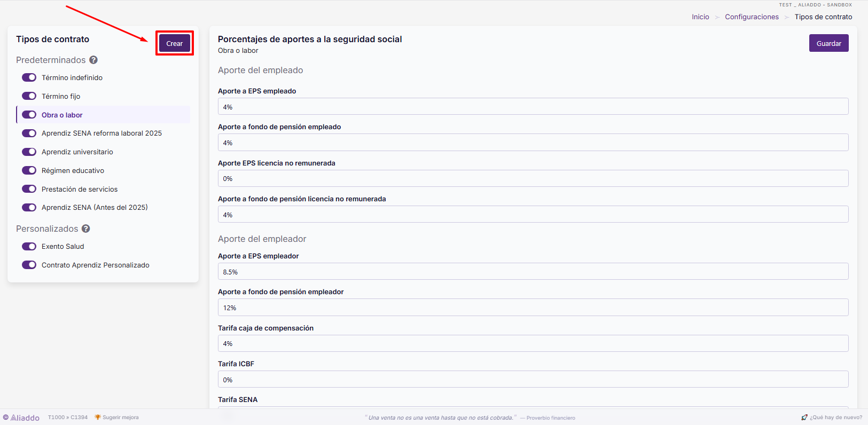Screen dimensions: 868x425
Task: Open the Sugerir mejora link
Action: pos(121,418)
